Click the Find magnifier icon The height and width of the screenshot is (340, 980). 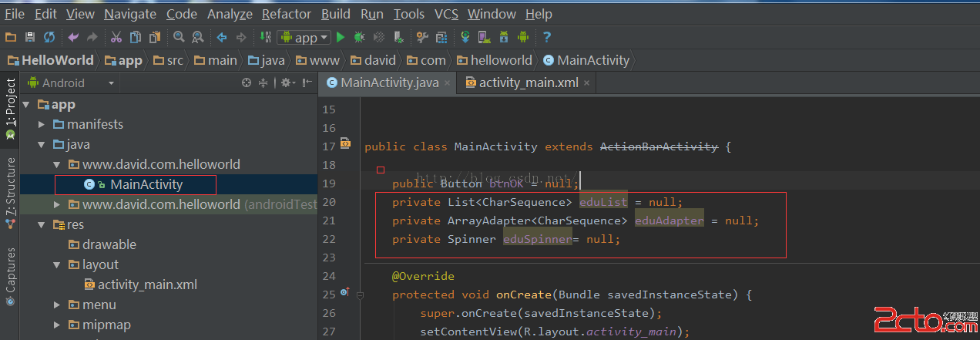[179, 37]
